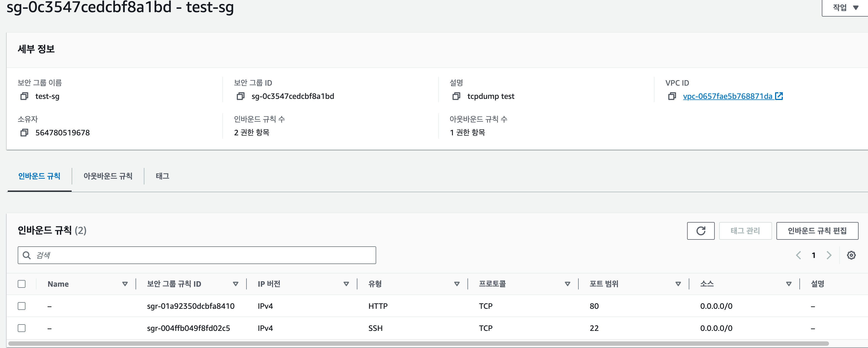Go to previous page of rules

pos(798,255)
